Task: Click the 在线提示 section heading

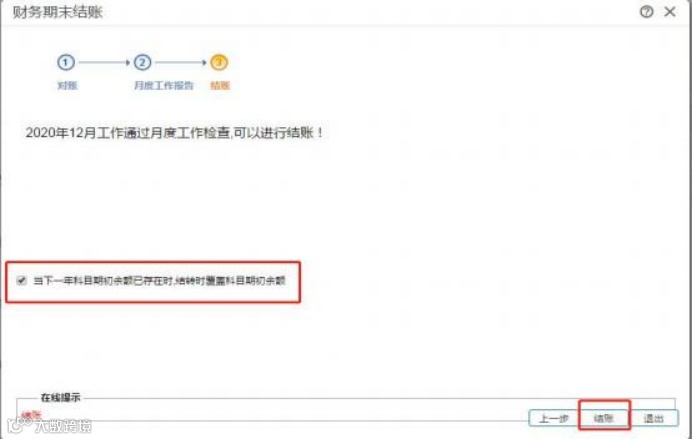Action: (60, 398)
